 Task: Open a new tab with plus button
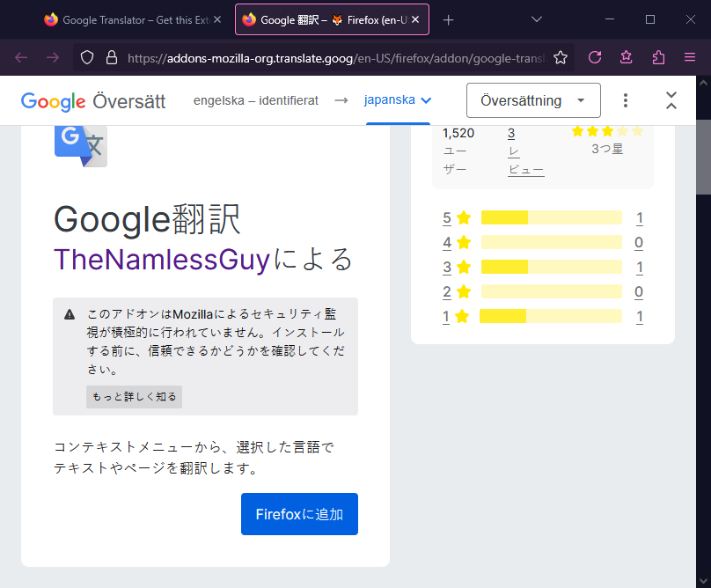448,20
